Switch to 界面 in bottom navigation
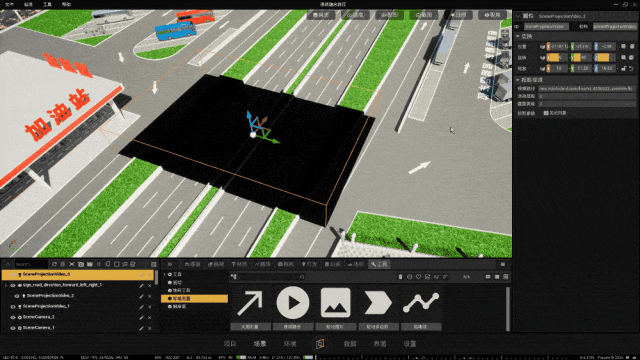The width and height of the screenshot is (640, 360). (x=380, y=344)
